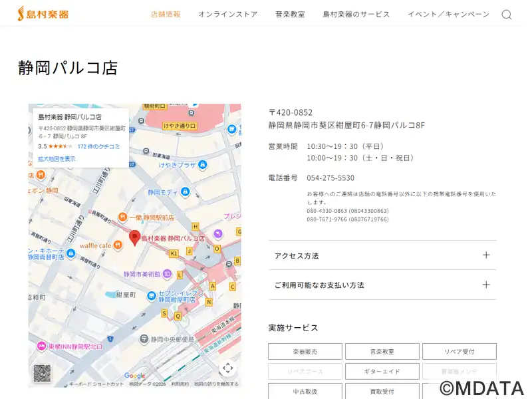Click the 紺屋町 map label
The image size is (532, 399).
(x=126, y=295)
